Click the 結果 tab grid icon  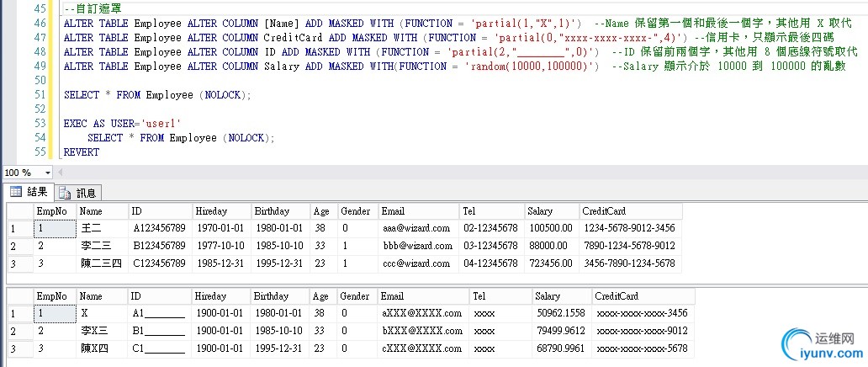point(16,192)
